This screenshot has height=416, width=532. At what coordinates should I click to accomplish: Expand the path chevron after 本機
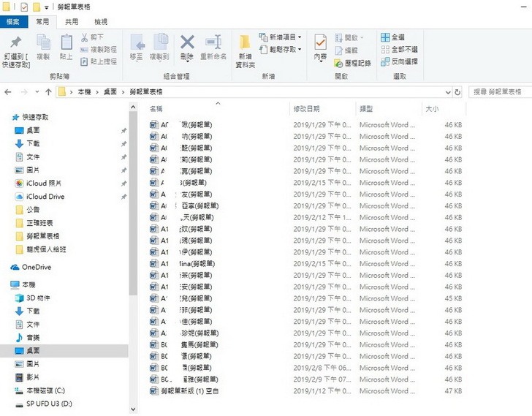tap(97, 92)
